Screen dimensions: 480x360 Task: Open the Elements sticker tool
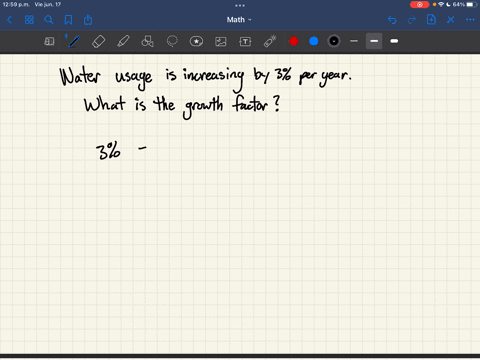pyautogui.click(x=196, y=41)
